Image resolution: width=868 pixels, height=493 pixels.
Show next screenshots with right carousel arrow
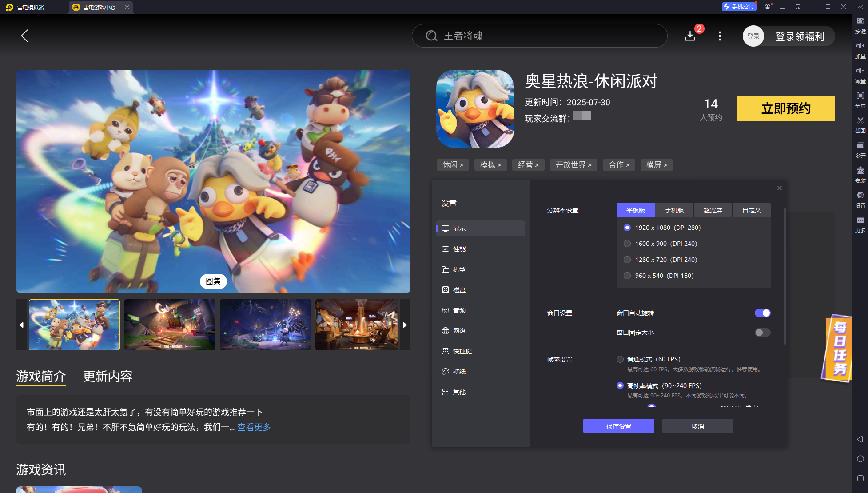point(405,325)
